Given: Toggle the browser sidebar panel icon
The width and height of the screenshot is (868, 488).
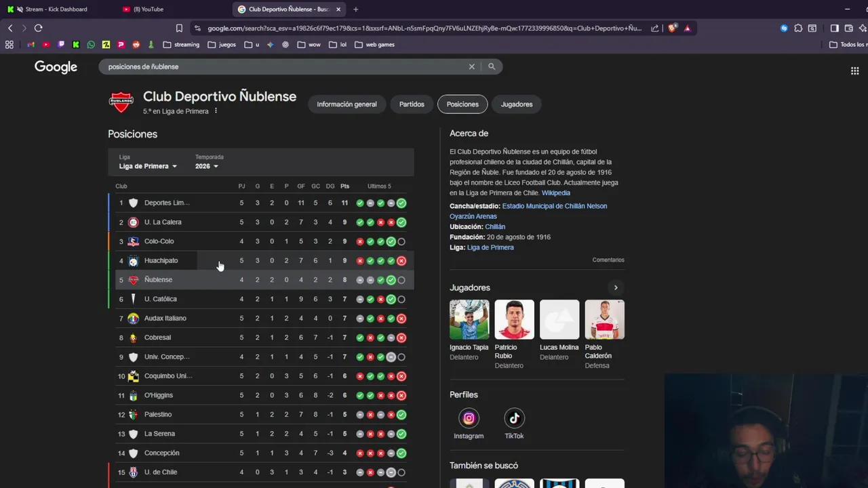Looking at the screenshot, I should click(x=835, y=28).
